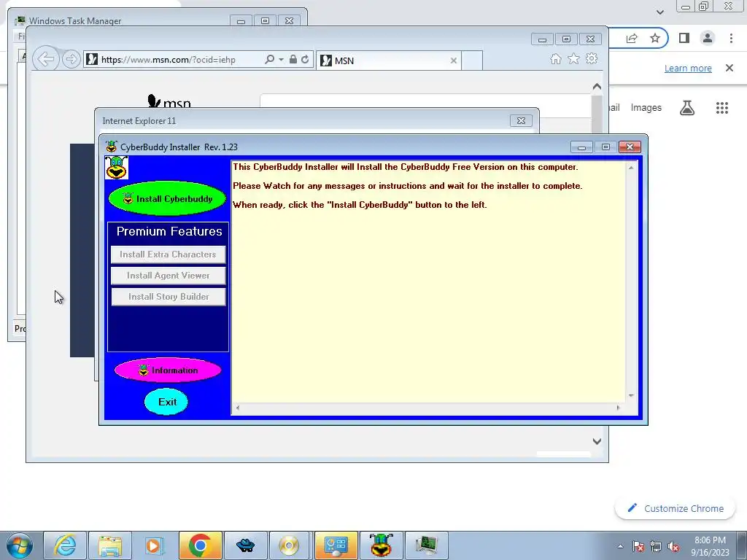Viewport: 747px width, 560px height.
Task: Select the MSN tab in Internet Explorer
Action: (388, 61)
